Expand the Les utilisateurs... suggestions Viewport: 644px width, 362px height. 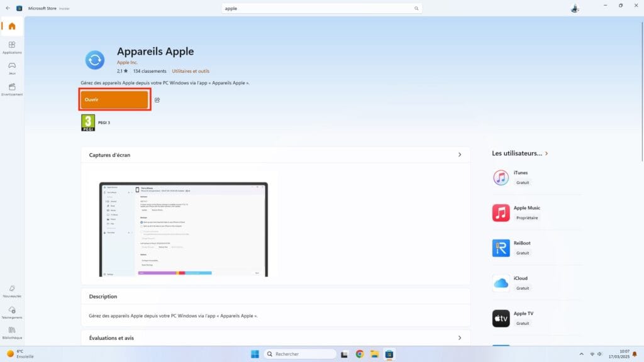click(546, 153)
